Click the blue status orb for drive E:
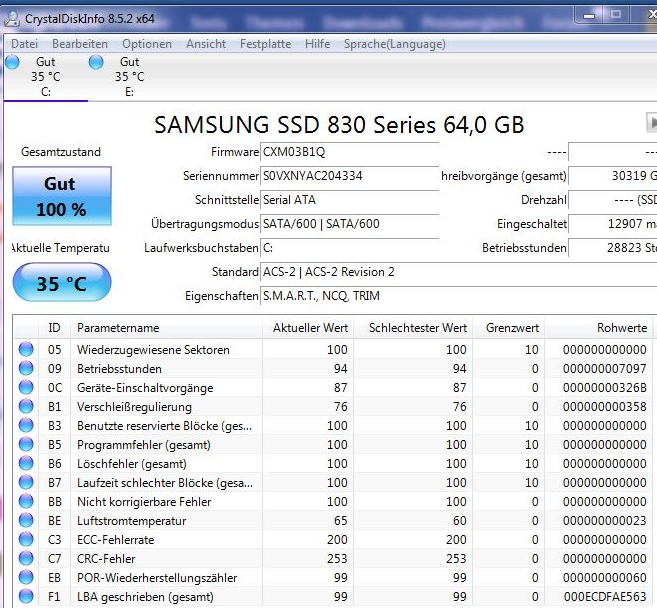The image size is (657, 608). [x=96, y=62]
